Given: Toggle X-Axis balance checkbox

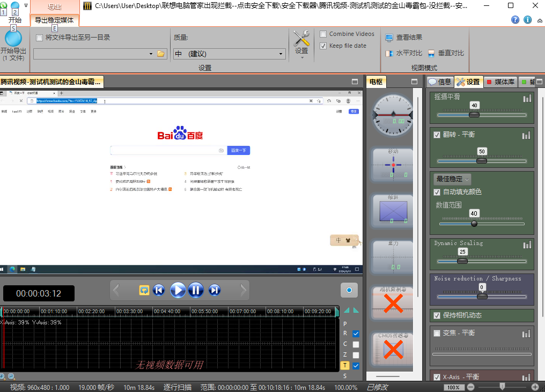Looking at the screenshot, I should coord(437,377).
